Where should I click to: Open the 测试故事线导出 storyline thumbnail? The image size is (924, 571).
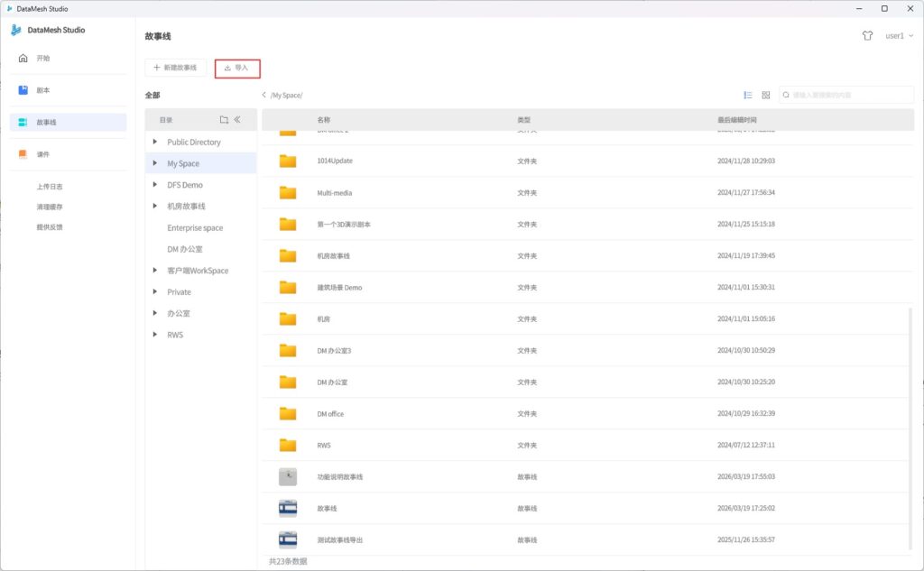coord(288,539)
